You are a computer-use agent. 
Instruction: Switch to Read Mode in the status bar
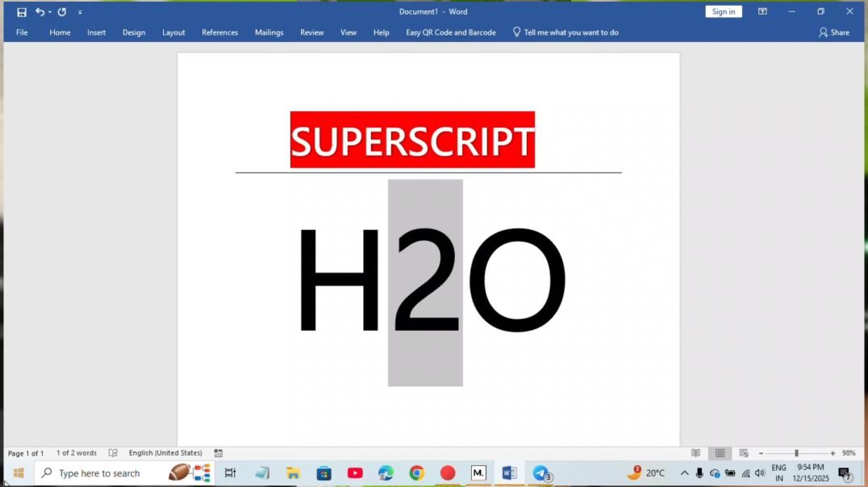click(695, 452)
